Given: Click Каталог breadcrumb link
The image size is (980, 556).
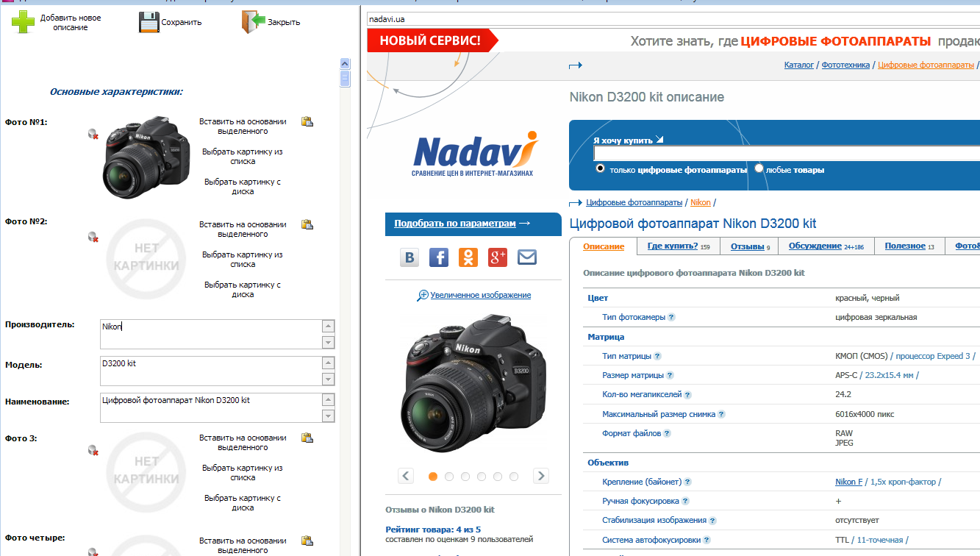Looking at the screenshot, I should point(799,65).
